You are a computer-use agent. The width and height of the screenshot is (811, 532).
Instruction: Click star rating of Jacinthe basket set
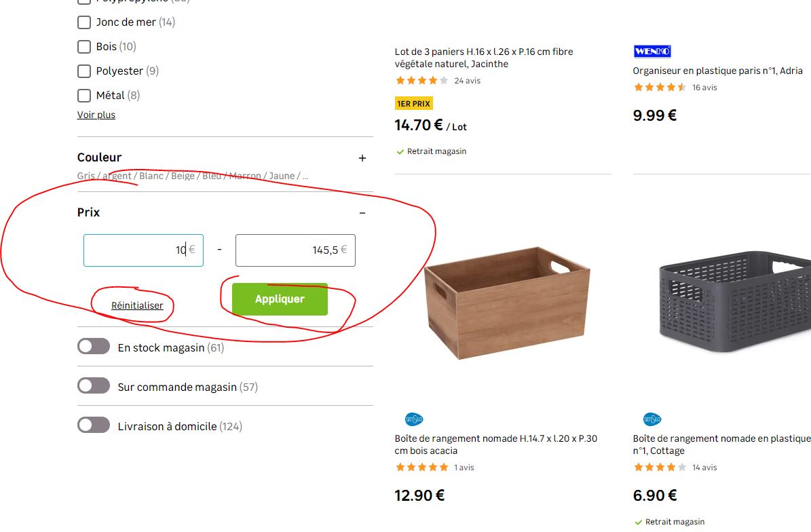pyautogui.click(x=421, y=81)
